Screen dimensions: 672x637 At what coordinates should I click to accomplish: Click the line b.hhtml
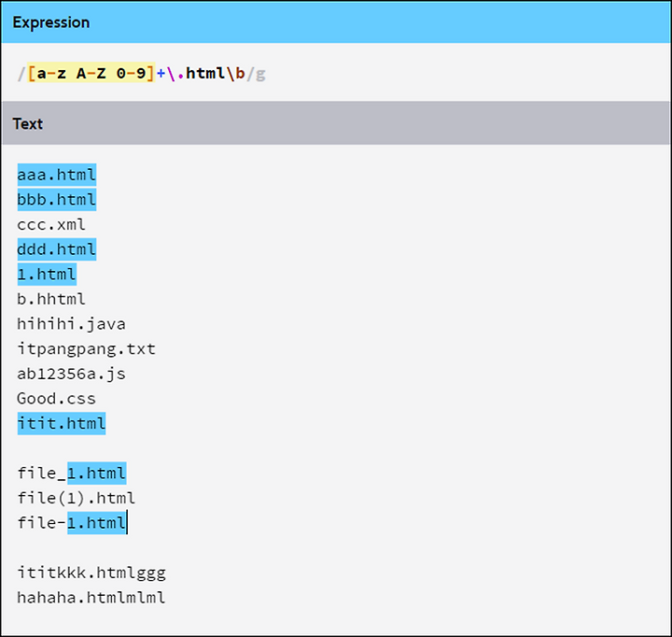click(x=51, y=299)
